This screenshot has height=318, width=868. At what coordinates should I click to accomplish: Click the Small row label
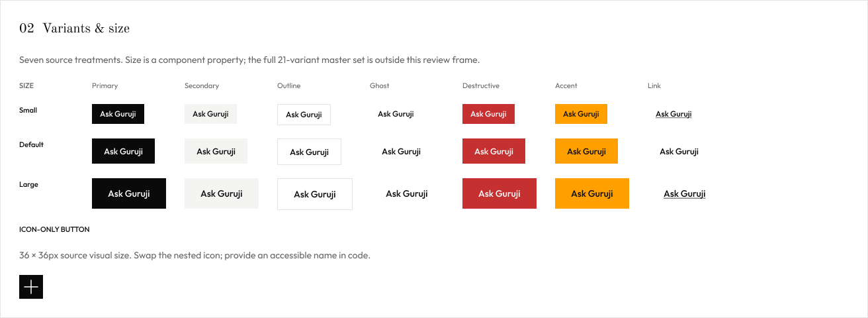28,110
